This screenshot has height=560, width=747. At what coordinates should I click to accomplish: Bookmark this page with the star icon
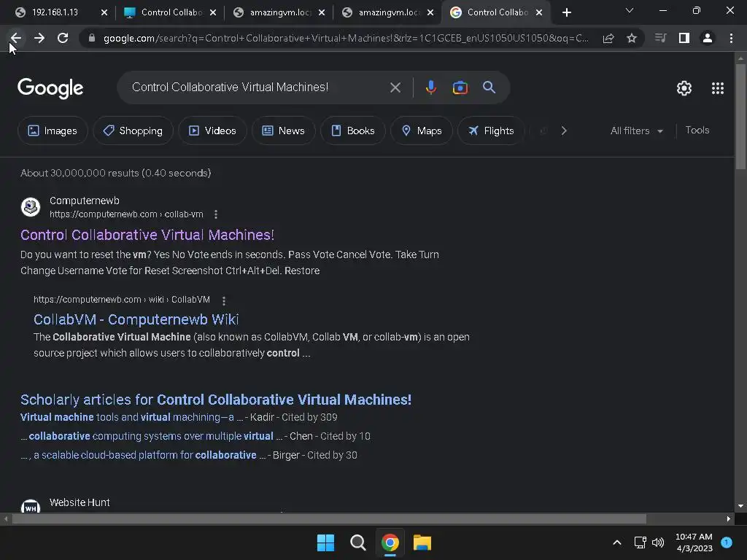coord(632,39)
